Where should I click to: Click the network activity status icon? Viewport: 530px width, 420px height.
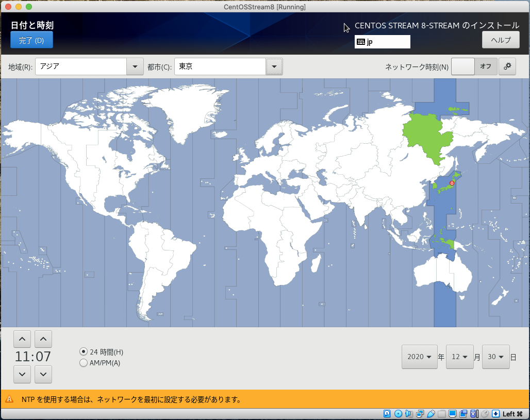point(419,414)
